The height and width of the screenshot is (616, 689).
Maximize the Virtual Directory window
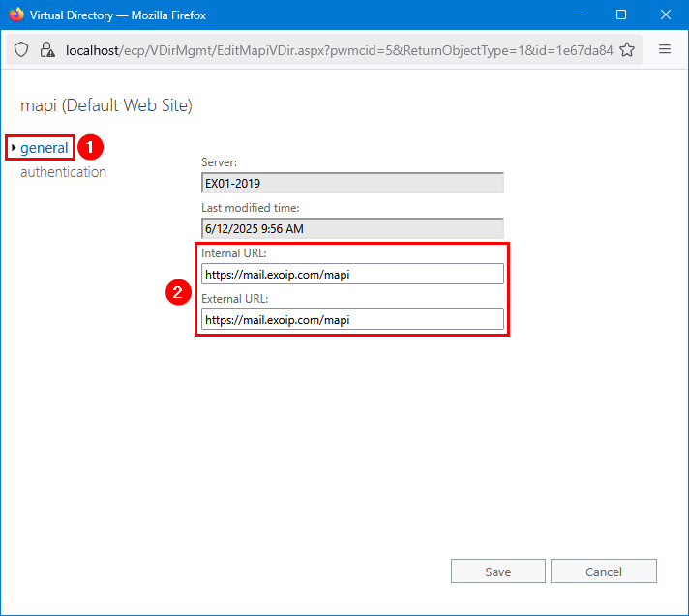click(x=621, y=15)
